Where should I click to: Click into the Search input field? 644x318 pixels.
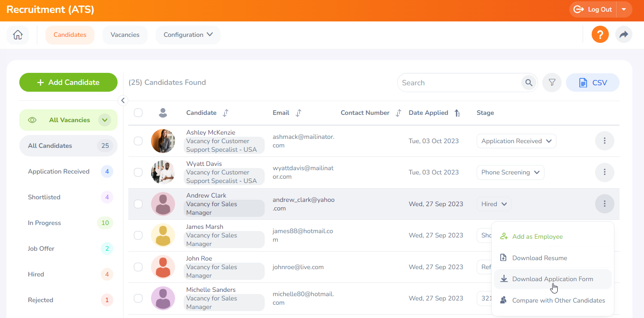coord(459,83)
